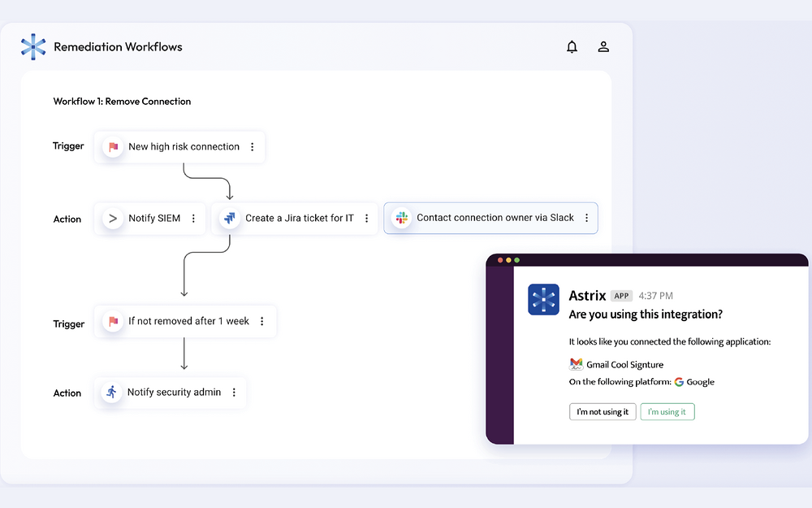Select the Notify SIEM action card

(149, 218)
